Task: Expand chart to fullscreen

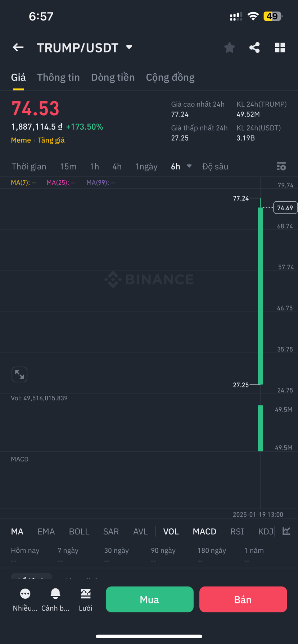Action: coord(19,374)
